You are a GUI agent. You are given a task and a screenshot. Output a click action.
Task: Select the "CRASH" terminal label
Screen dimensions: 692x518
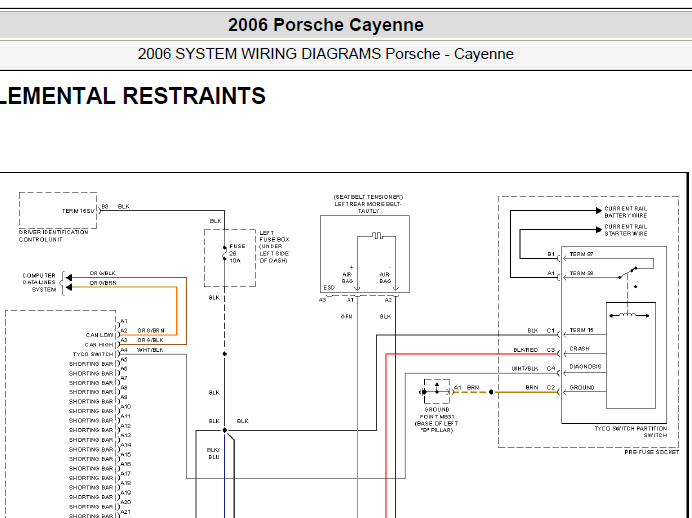[579, 349]
